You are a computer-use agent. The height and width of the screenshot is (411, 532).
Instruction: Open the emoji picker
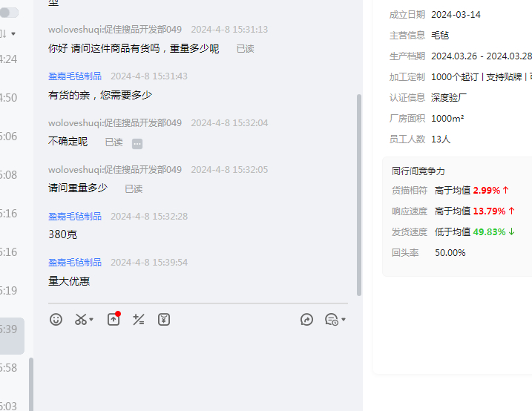(x=56, y=320)
